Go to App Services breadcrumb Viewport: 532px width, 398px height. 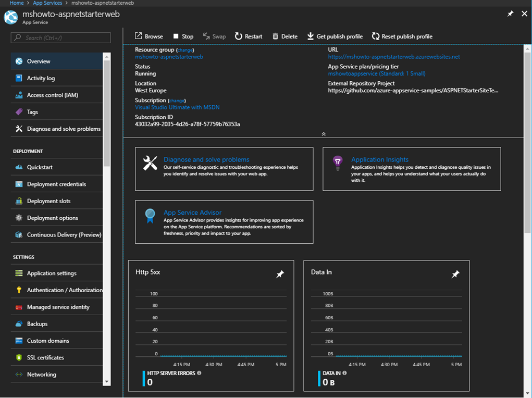tap(47, 3)
